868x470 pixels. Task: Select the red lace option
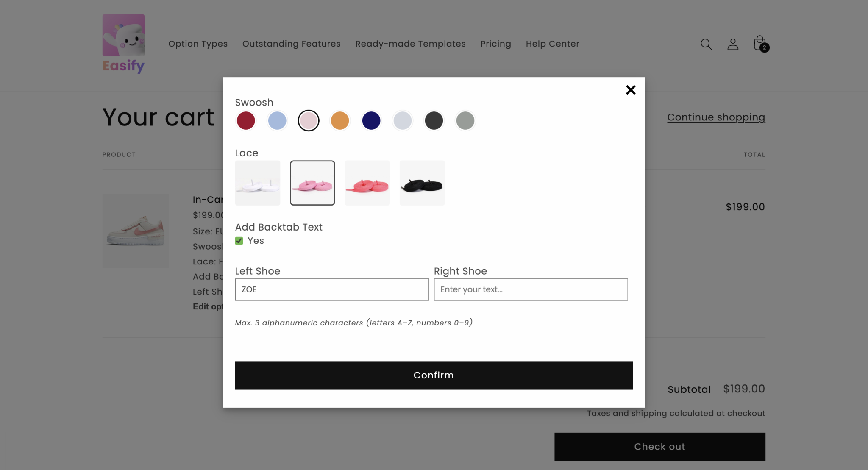[367, 183]
